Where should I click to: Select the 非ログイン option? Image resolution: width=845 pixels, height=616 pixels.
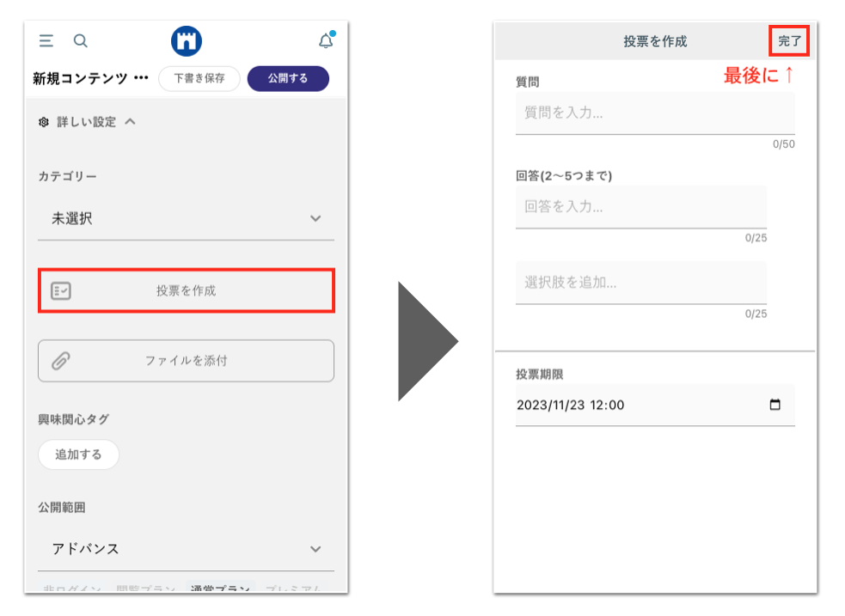coord(71,588)
